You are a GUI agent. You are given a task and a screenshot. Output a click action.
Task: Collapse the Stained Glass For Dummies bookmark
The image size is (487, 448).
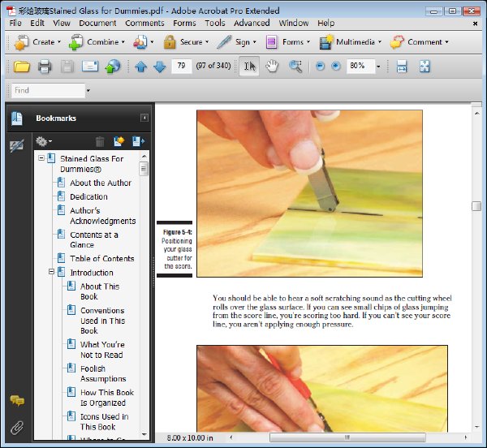[x=41, y=158]
